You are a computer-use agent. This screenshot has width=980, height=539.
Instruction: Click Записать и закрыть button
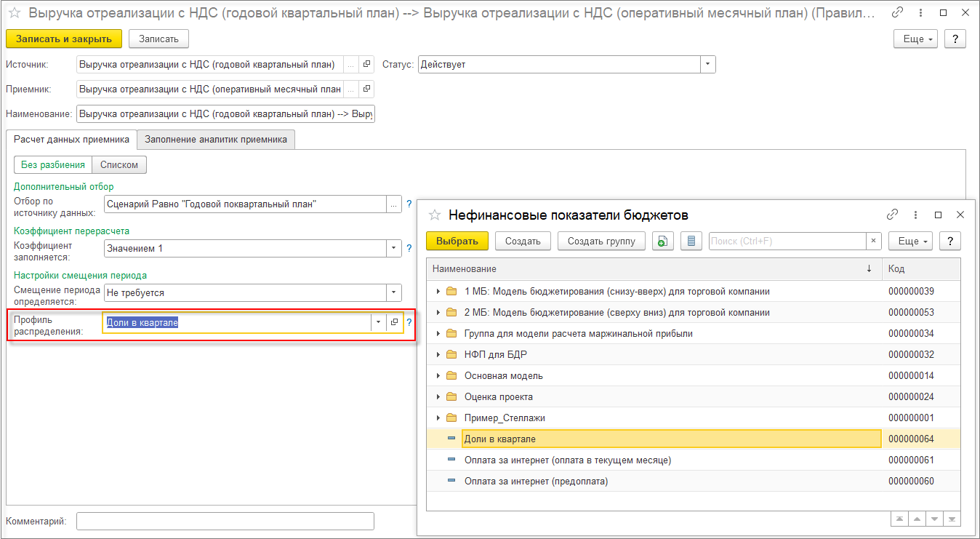[64, 39]
